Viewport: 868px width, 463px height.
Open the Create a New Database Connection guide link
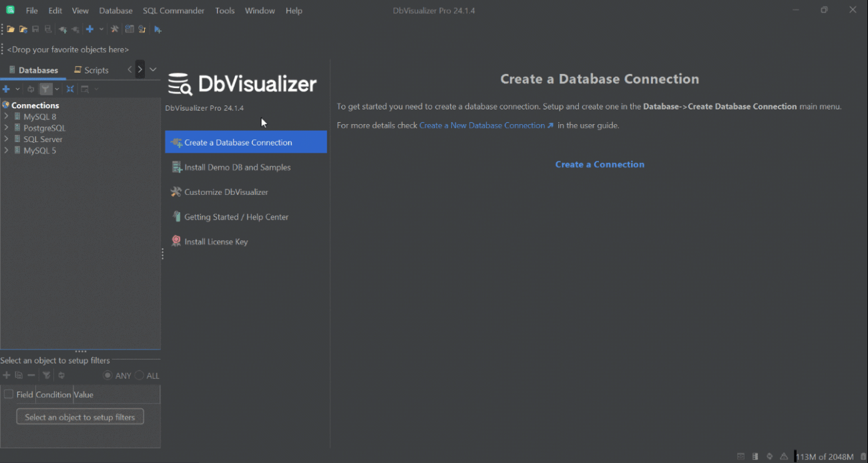click(486, 125)
